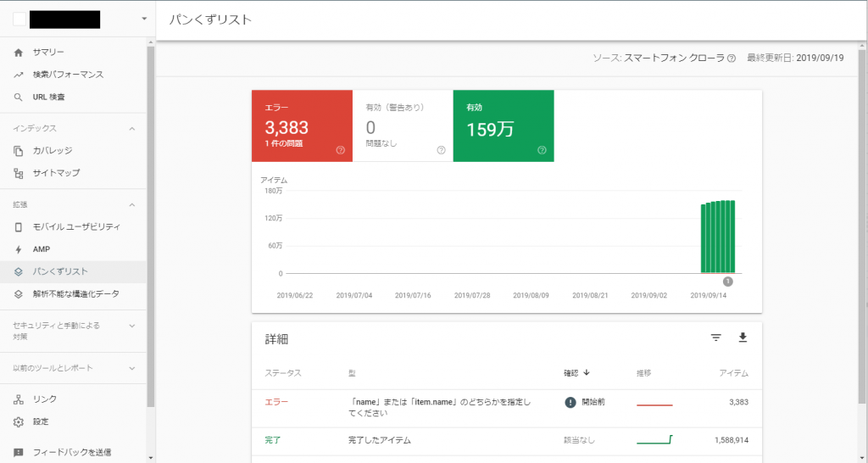Toggle the 有効（警告あり） card

coord(403,126)
